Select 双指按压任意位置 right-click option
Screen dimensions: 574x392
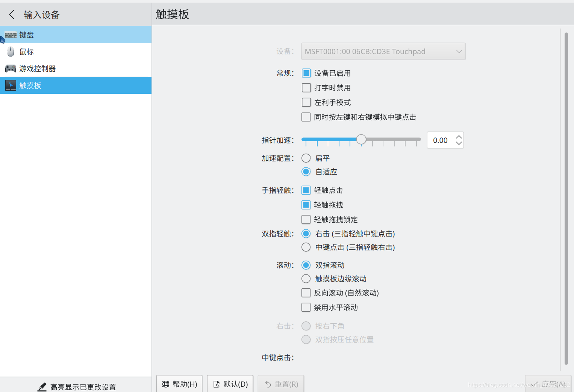click(x=306, y=339)
